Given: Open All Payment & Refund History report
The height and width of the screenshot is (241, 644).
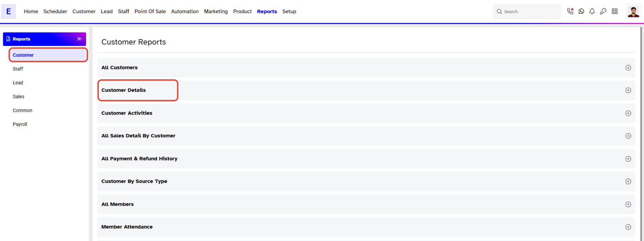Looking at the screenshot, I should 366,159.
